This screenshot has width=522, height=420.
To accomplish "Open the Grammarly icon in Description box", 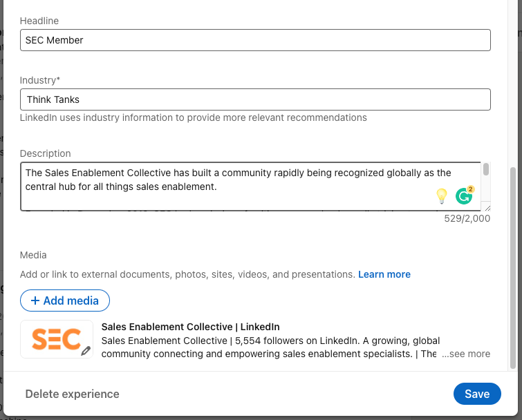I will point(464,196).
